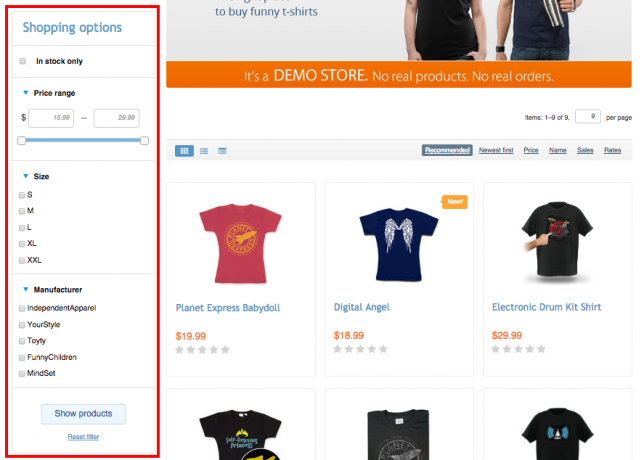Switch to list view icon

pos(204,151)
